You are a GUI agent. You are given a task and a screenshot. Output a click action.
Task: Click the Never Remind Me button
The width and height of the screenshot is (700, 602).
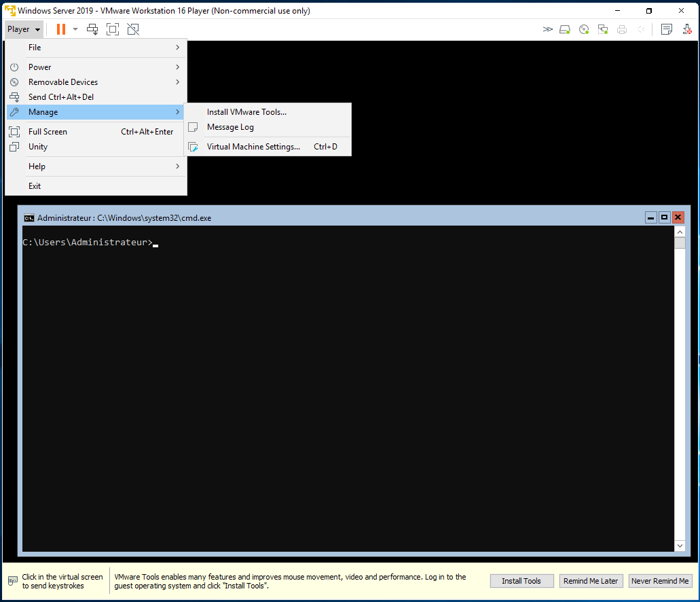(x=660, y=581)
